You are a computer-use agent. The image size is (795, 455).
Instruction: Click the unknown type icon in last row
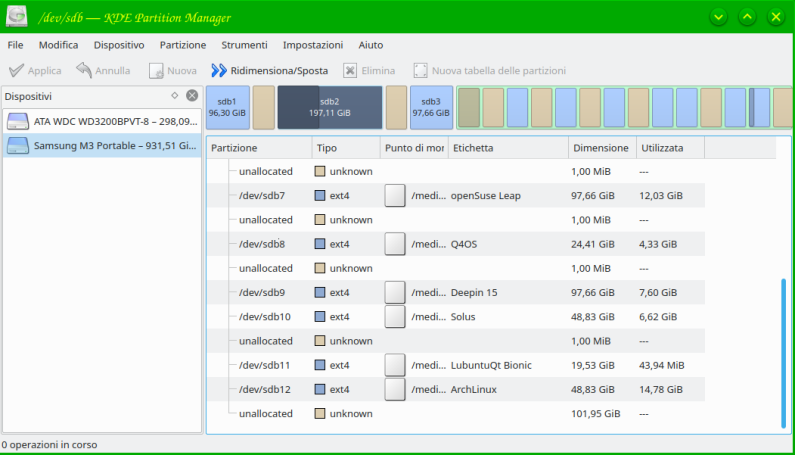click(320, 413)
